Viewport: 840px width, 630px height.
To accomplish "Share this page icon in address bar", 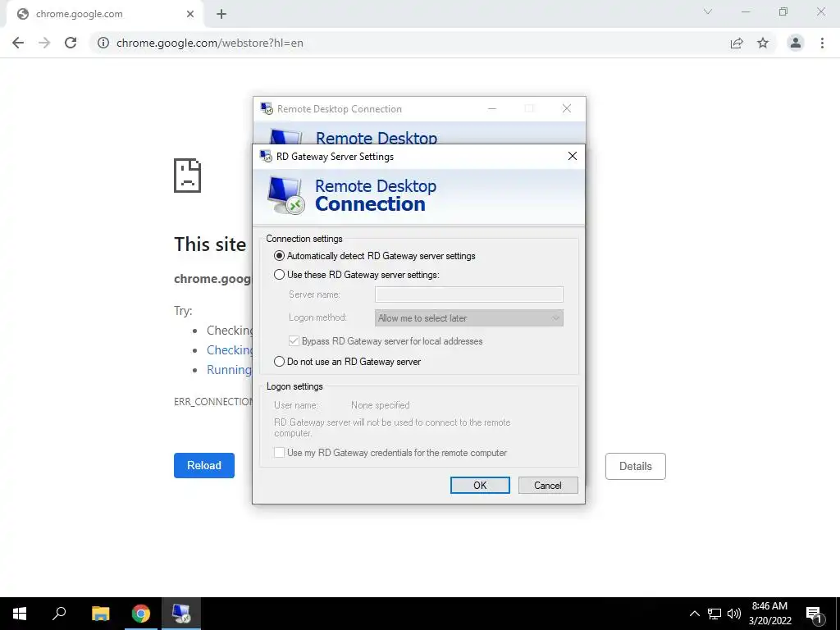I will (x=737, y=43).
